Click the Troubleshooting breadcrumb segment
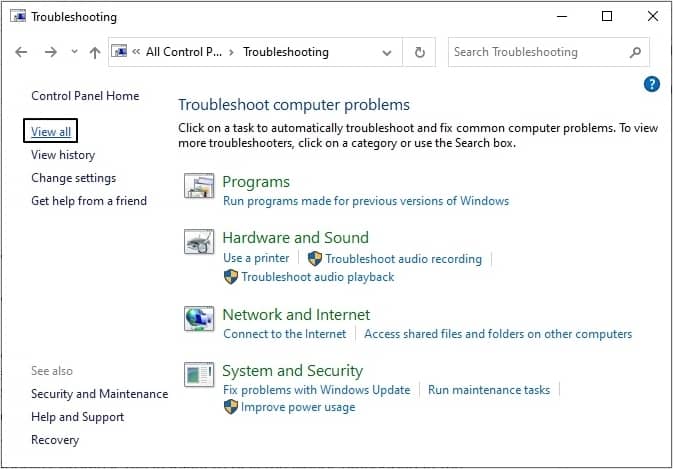This screenshot has height=469, width=673. (286, 52)
